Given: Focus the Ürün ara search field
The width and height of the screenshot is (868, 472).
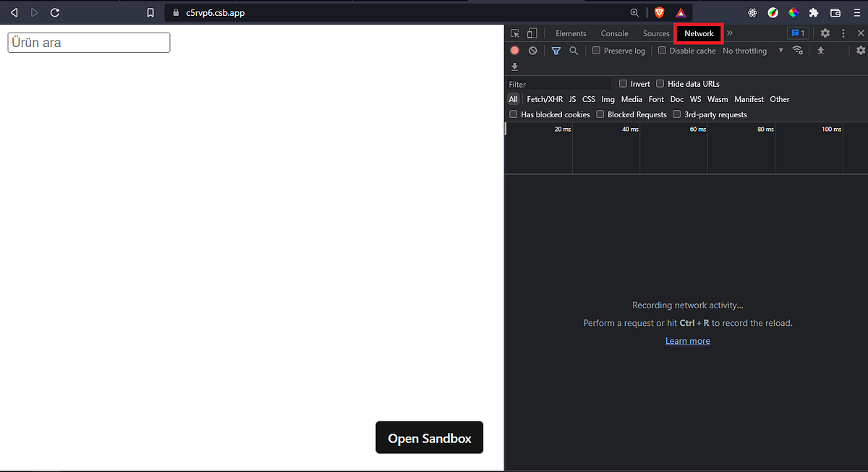Looking at the screenshot, I should tap(88, 43).
